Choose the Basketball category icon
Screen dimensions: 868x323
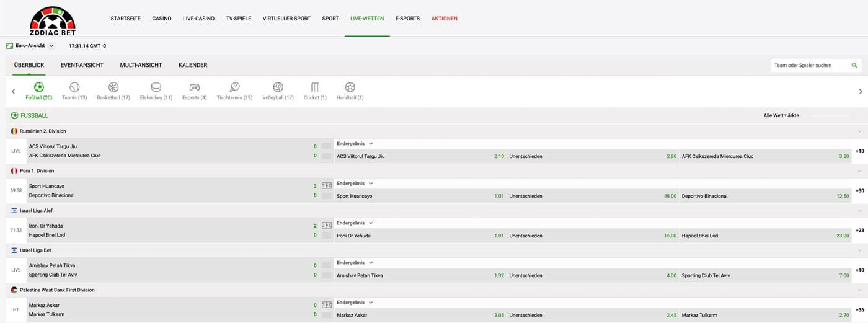[113, 87]
